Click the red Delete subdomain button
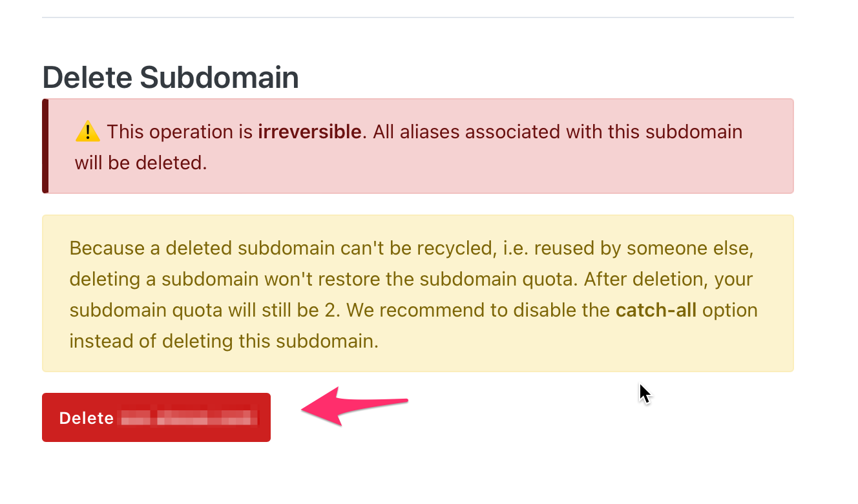This screenshot has width=858, height=504. [156, 417]
